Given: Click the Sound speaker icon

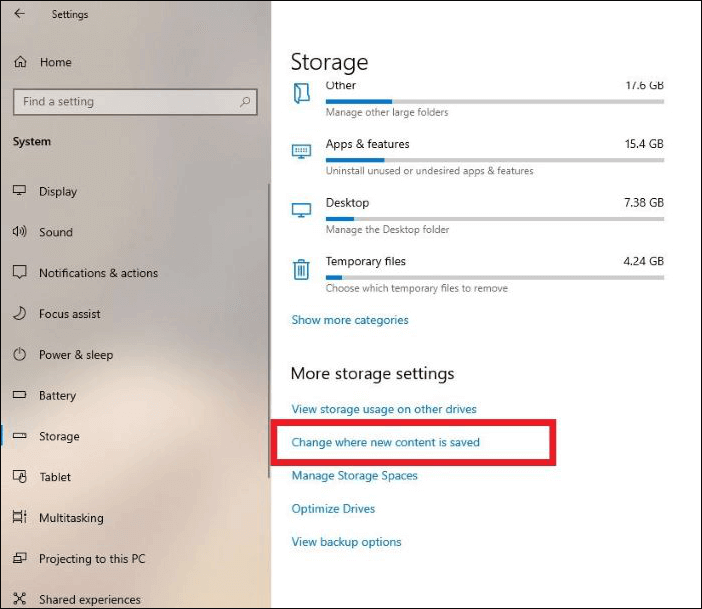Looking at the screenshot, I should pyautogui.click(x=20, y=232).
